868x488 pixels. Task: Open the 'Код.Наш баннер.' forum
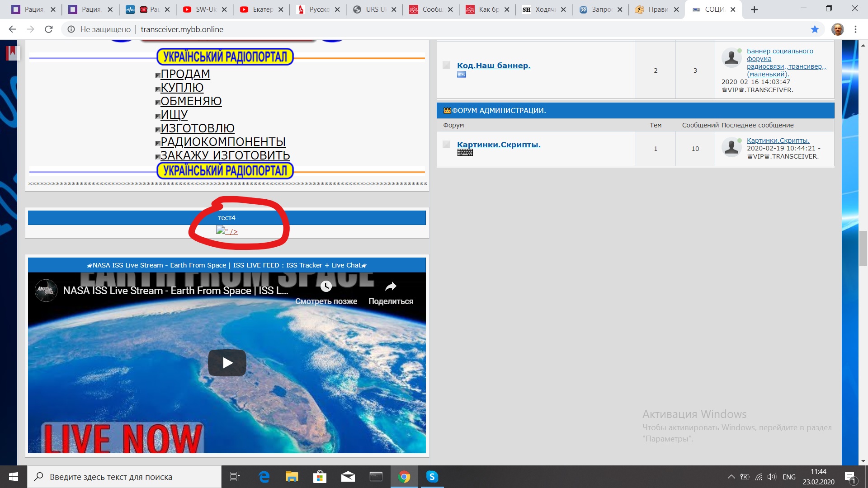494,66
